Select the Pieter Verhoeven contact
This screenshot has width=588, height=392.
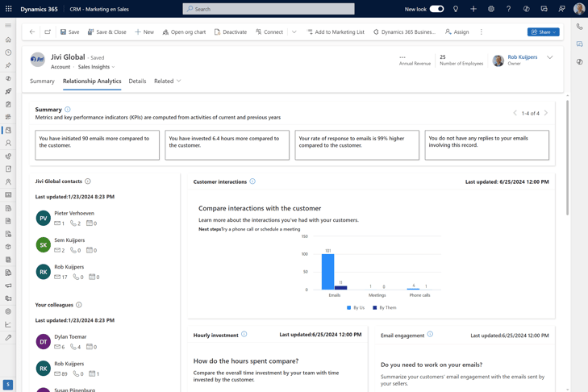(74, 213)
